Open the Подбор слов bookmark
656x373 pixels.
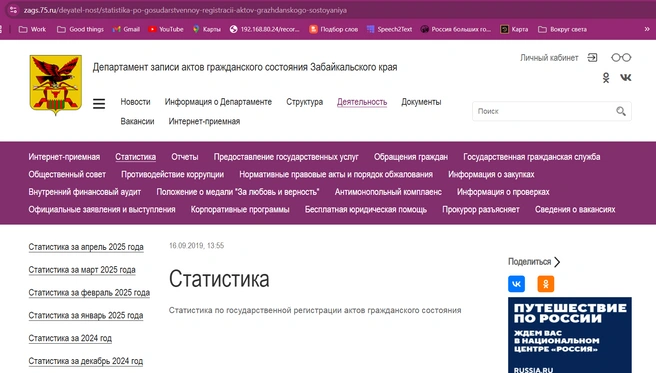click(333, 29)
